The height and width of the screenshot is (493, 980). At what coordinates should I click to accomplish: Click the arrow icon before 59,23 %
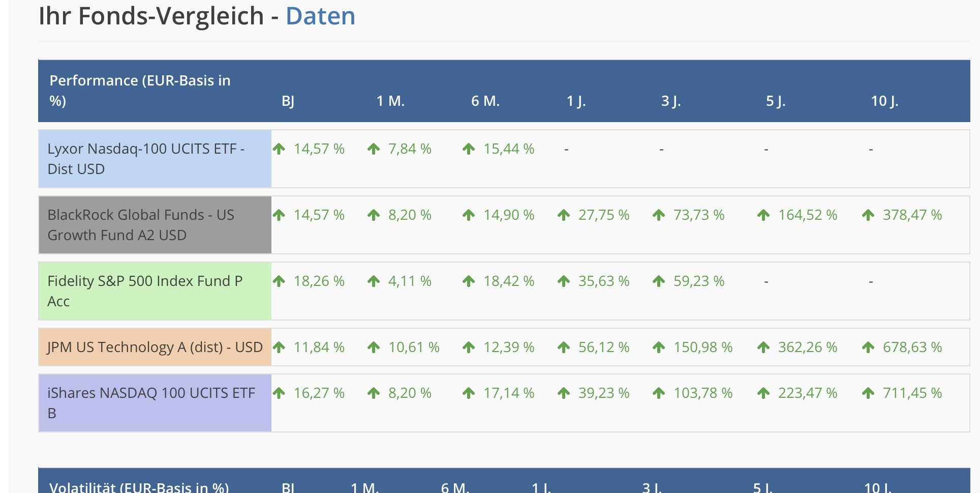(x=659, y=281)
